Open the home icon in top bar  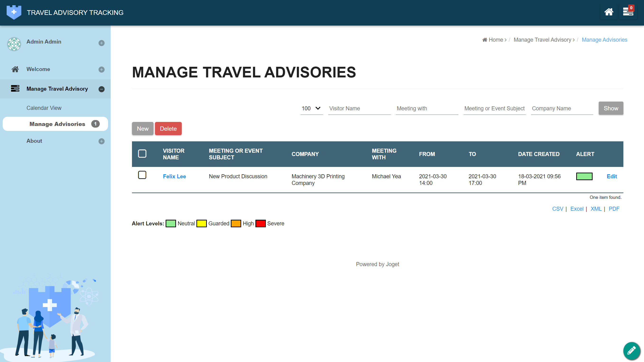click(x=609, y=12)
